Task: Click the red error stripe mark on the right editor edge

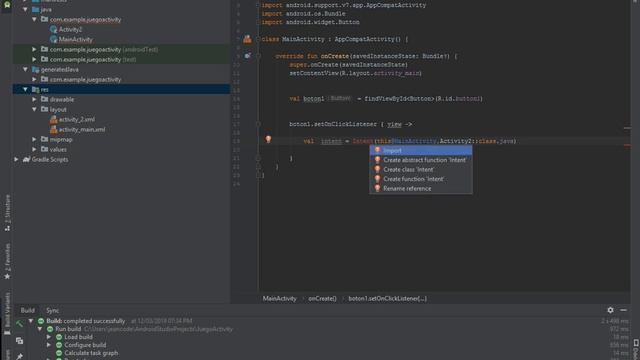Action: [627, 145]
